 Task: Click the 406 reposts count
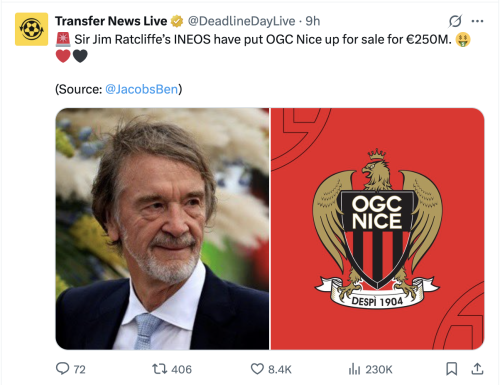click(181, 369)
